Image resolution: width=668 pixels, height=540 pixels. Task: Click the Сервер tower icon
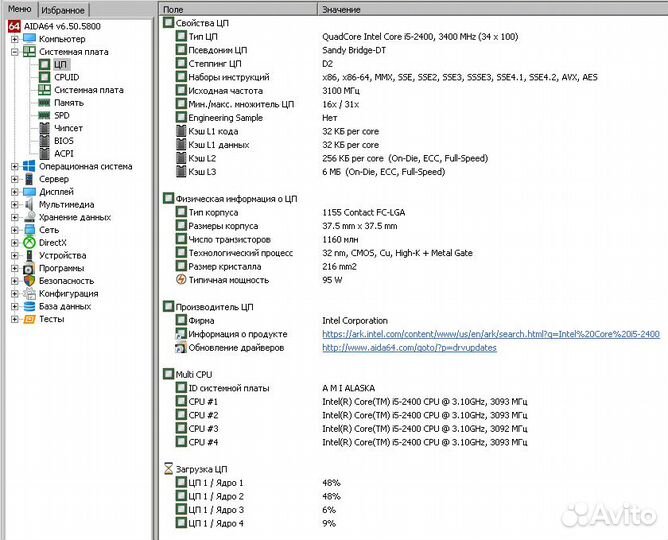(x=29, y=179)
